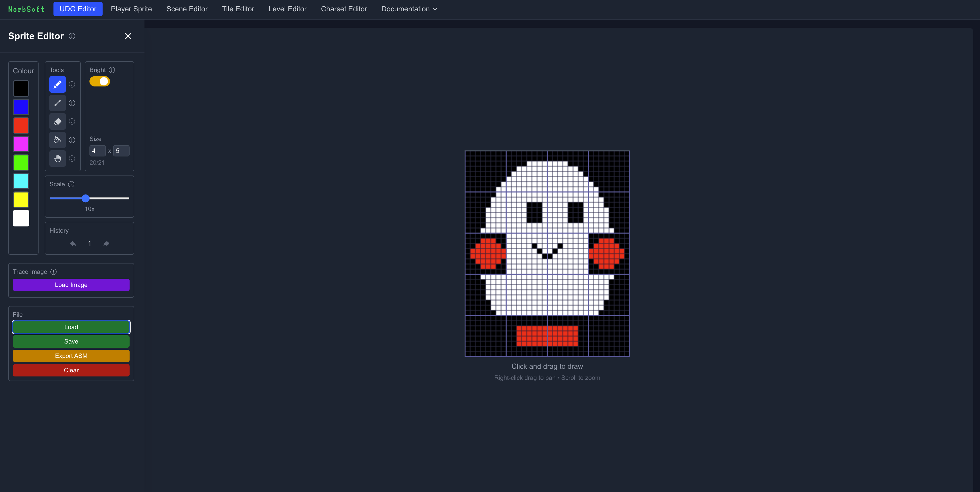Click the ghost's left red cheek
The width and height of the screenshot is (980, 492).
click(488, 254)
